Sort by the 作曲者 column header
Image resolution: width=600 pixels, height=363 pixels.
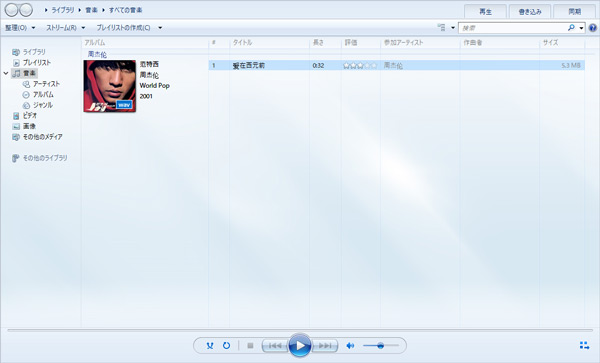[500, 42]
